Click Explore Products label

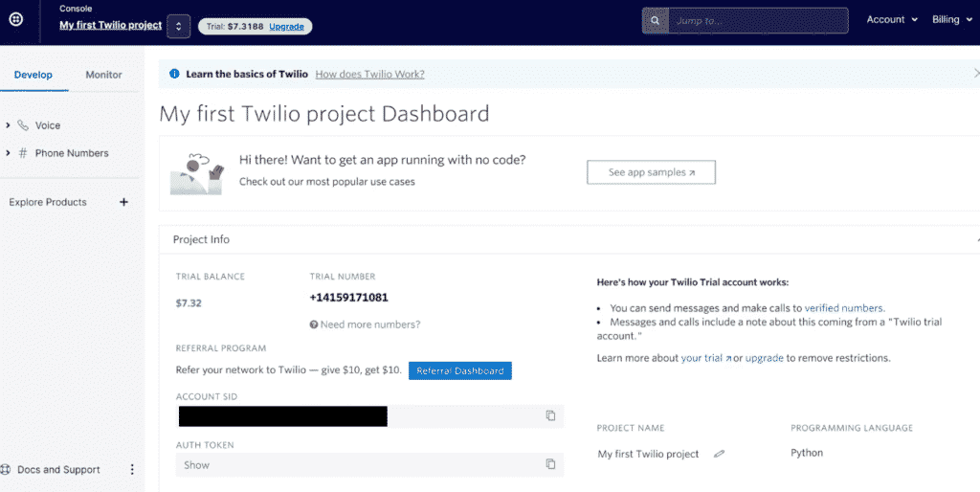pos(48,202)
